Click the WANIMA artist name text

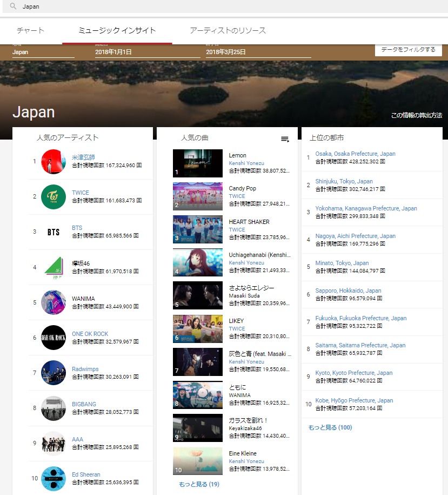[83, 299]
